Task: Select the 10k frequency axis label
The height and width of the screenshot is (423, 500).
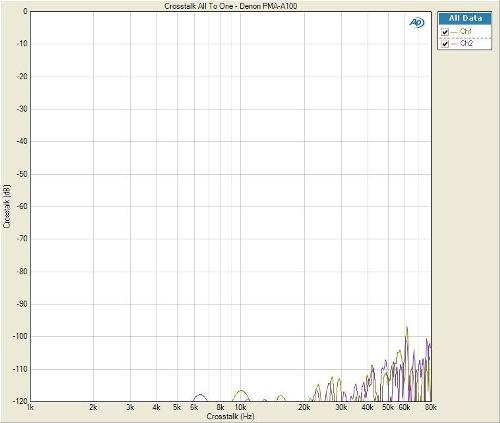Action: coord(240,407)
